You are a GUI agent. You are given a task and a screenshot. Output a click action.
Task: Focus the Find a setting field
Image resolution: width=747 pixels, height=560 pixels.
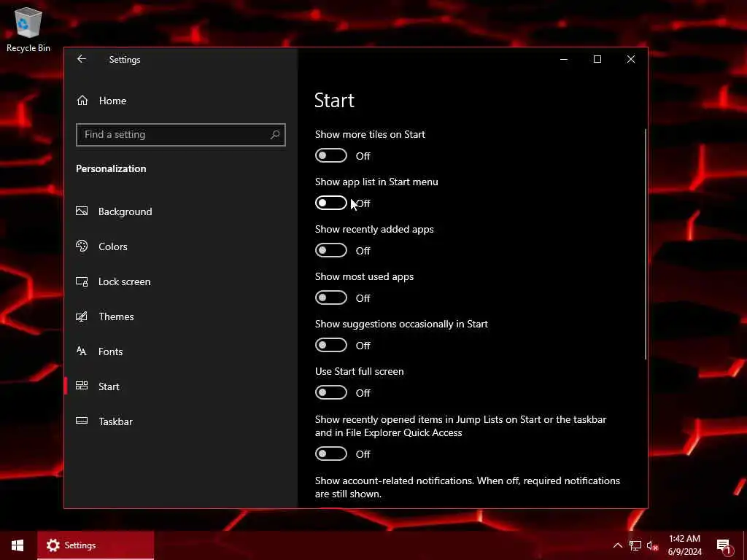pos(181,135)
